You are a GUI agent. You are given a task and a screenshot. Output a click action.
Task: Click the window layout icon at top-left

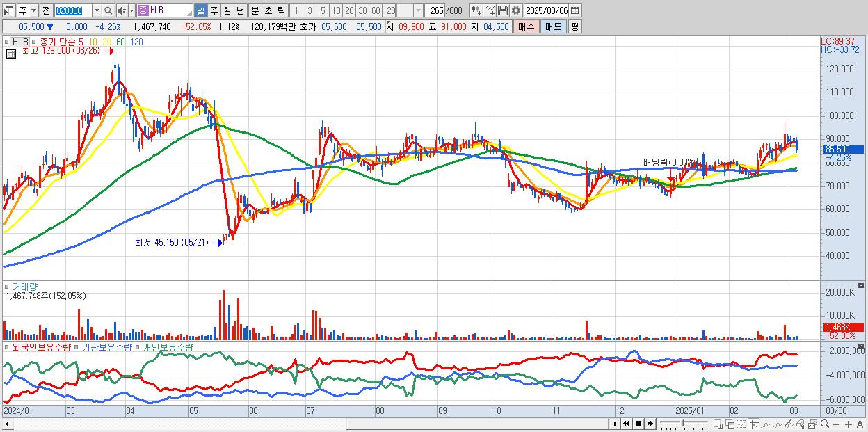8,10
